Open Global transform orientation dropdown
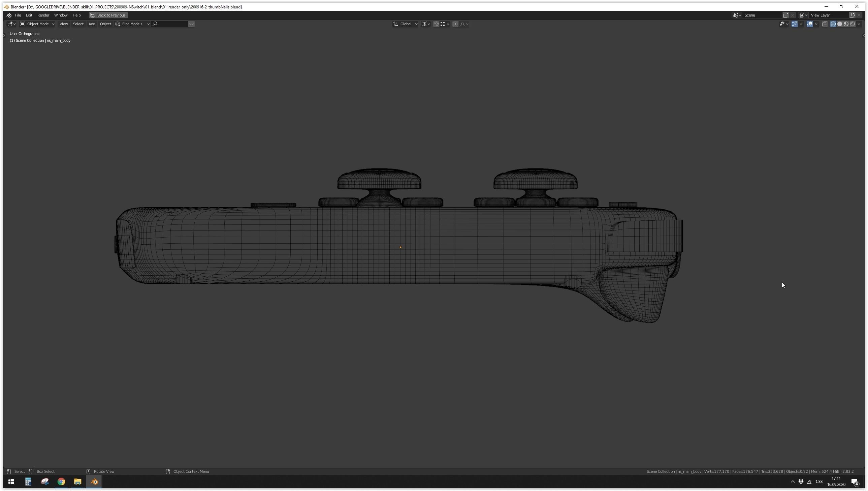Viewport: 868px width, 491px height. pos(406,24)
